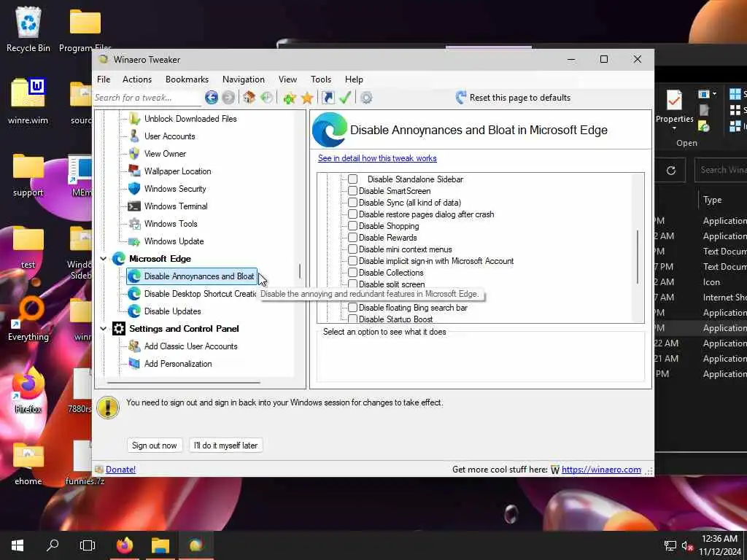The image size is (747, 560).
Task: Open the Actions menu
Action: pyautogui.click(x=137, y=79)
